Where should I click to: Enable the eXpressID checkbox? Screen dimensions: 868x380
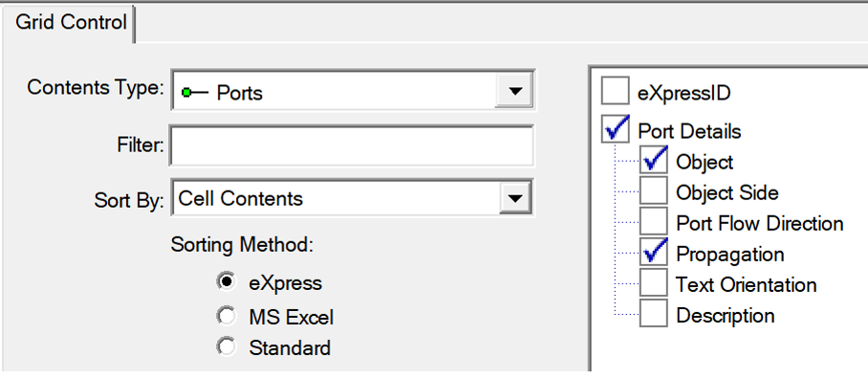click(616, 91)
